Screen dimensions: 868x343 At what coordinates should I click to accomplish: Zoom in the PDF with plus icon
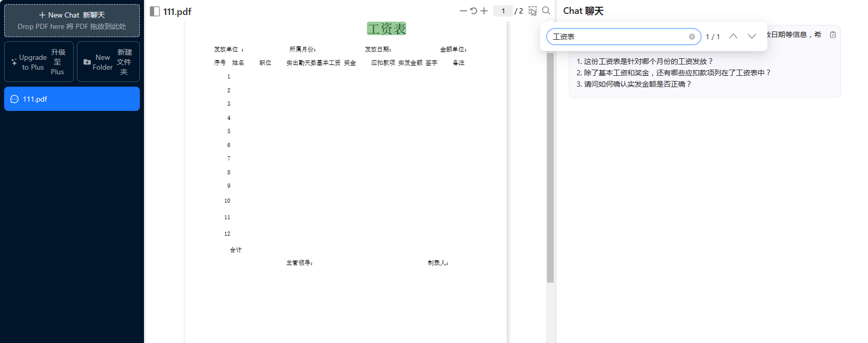(x=484, y=11)
